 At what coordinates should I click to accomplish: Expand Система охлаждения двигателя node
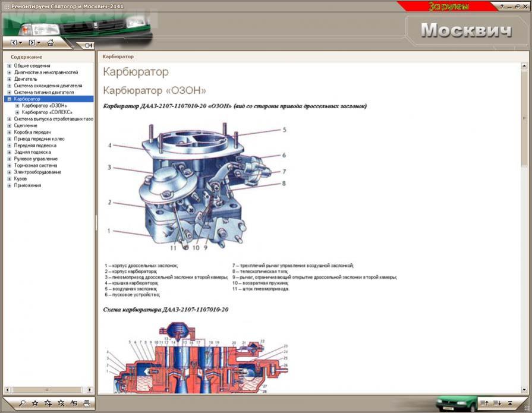point(10,86)
